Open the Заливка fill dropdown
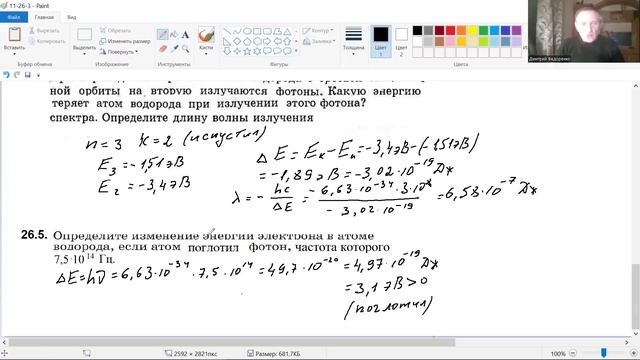The image size is (640, 360). [x=319, y=41]
